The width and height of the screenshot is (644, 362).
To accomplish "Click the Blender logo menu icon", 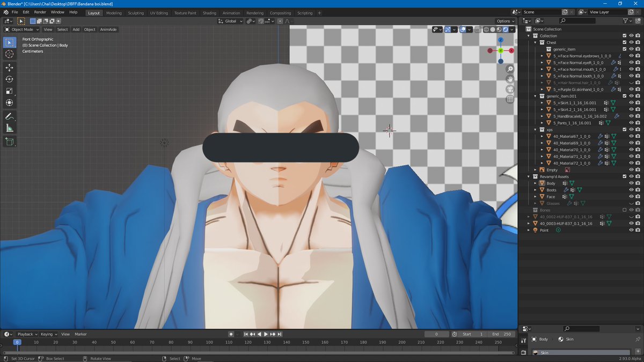I will click(x=5, y=12).
